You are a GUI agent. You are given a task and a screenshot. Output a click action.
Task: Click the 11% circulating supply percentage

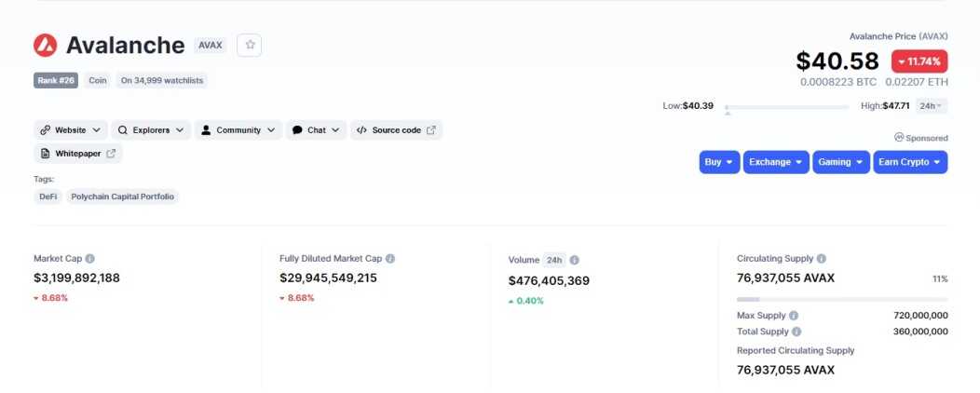[x=940, y=278]
